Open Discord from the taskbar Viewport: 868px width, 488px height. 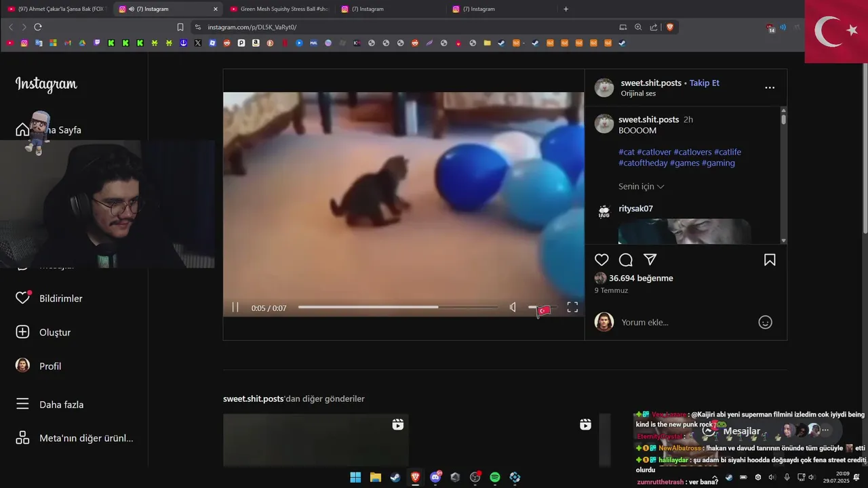(435, 477)
